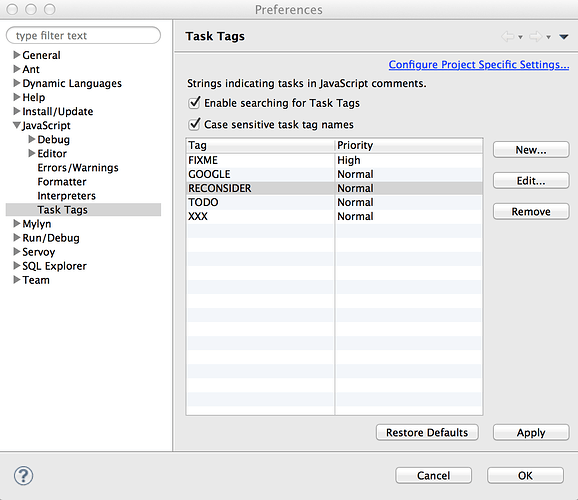Select Errors/Warnings preference page
The image size is (578, 500).
click(78, 168)
